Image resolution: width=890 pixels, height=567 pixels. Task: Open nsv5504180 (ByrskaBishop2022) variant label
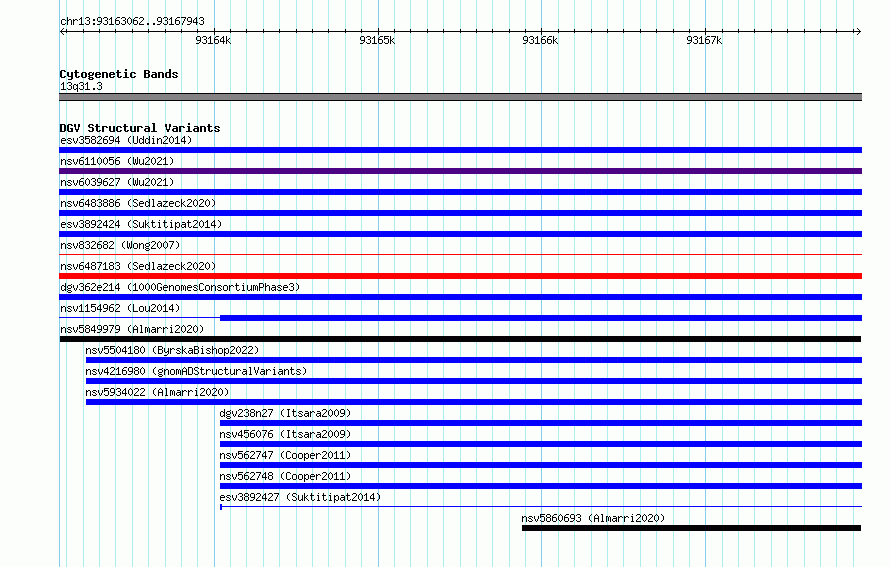172,350
